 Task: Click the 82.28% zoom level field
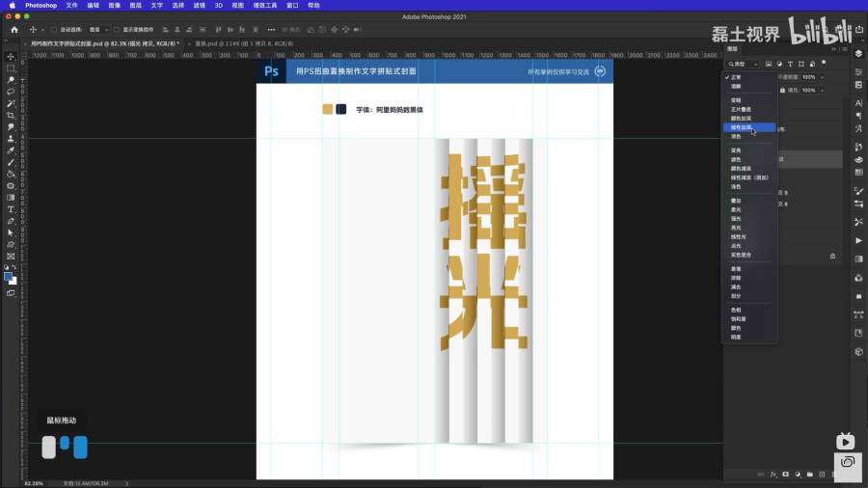[x=34, y=483]
